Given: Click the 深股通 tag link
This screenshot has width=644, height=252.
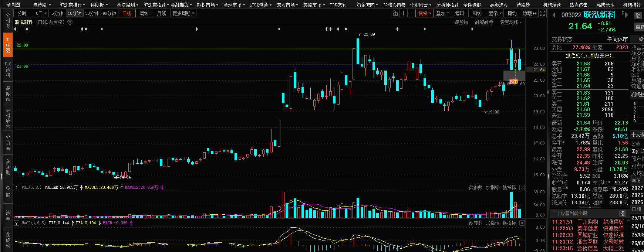Looking at the screenshot, I should coord(461,22).
